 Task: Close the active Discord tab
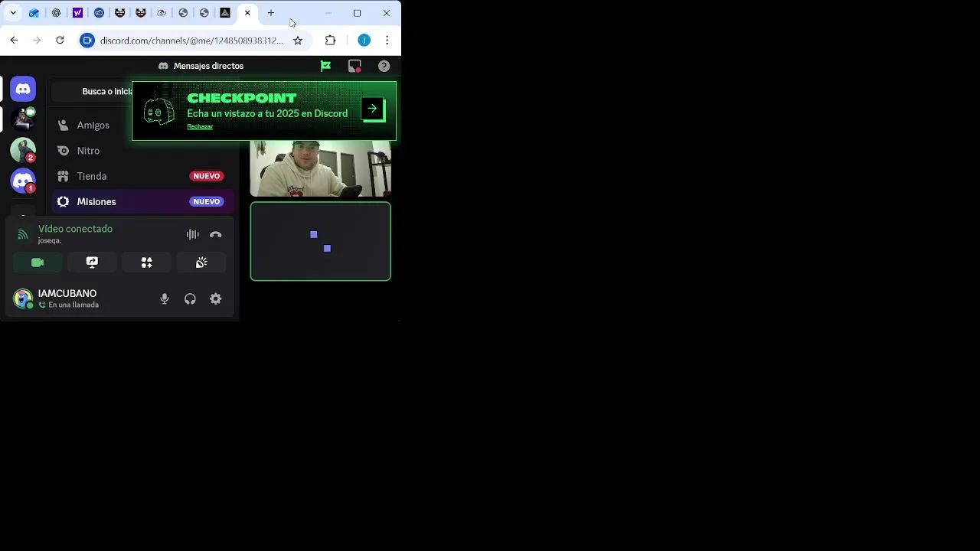[247, 13]
